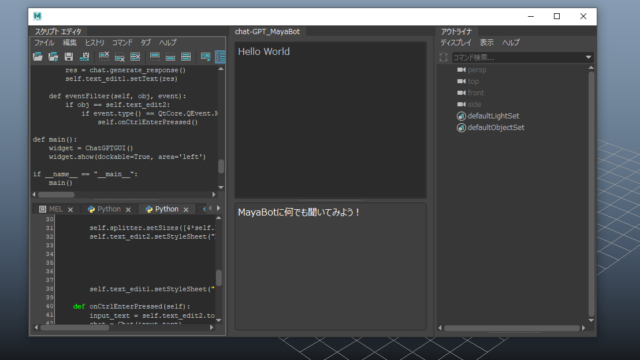Open the タブ menu
This screenshot has width=640, height=360.
coord(146,42)
